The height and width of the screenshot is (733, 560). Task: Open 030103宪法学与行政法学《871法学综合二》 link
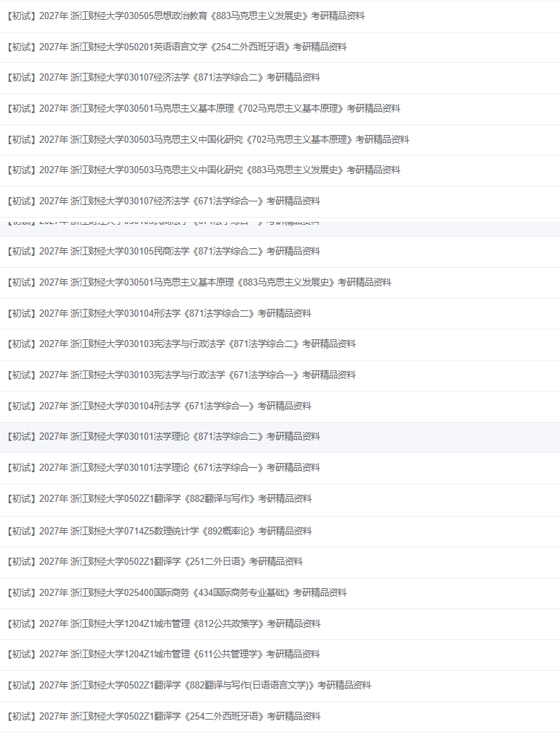(x=182, y=344)
